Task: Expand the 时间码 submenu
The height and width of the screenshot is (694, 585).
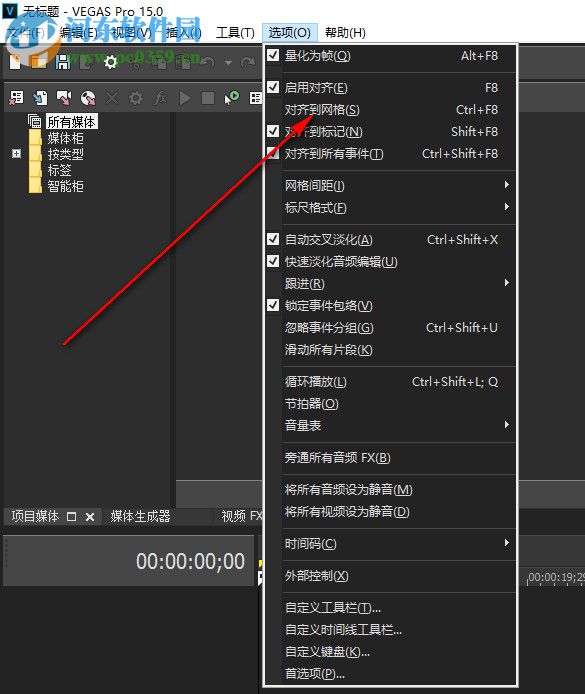Action: tap(391, 544)
